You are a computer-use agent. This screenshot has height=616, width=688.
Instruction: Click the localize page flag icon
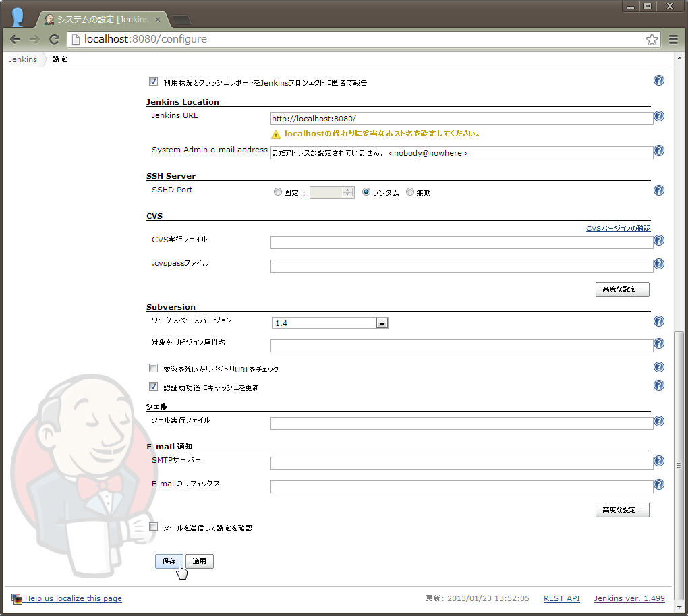[x=17, y=598]
